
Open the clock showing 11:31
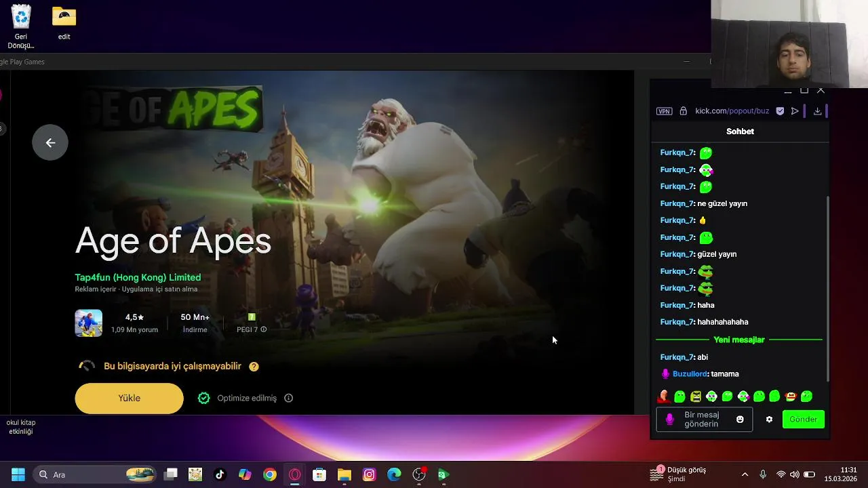tap(840, 474)
